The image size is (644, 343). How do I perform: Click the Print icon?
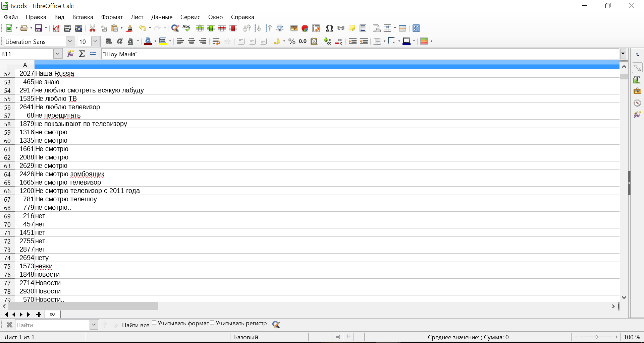pos(67,28)
